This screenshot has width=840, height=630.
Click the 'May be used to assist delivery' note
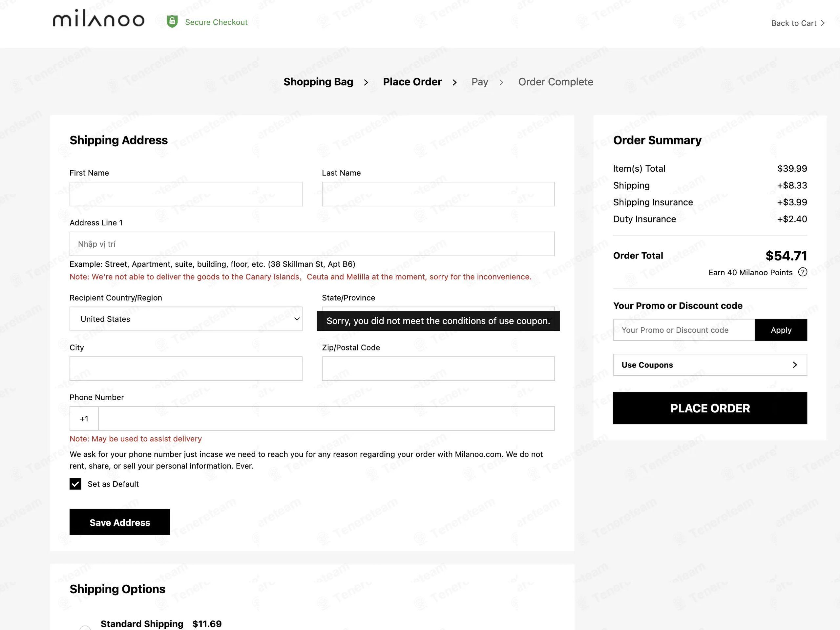[x=136, y=439]
